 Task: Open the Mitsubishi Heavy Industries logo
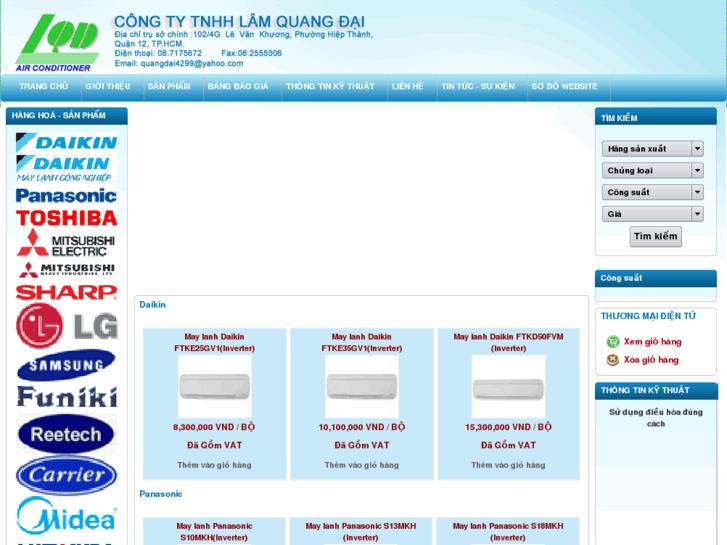(66, 269)
